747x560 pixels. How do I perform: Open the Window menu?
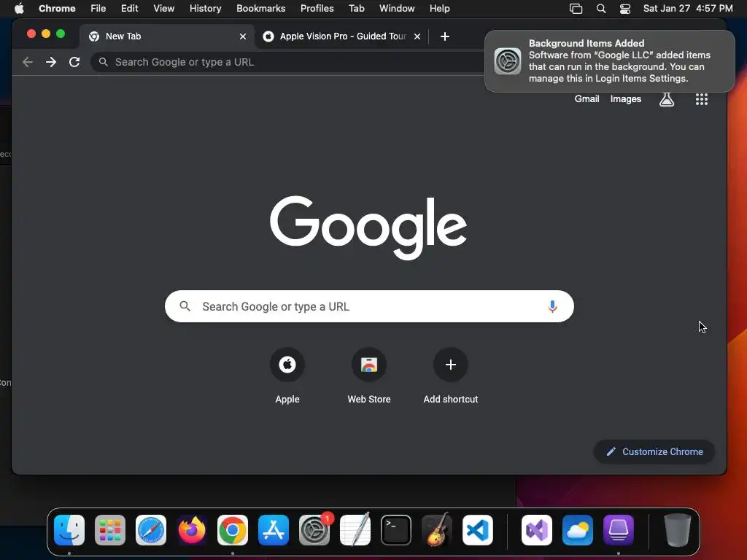pos(397,8)
